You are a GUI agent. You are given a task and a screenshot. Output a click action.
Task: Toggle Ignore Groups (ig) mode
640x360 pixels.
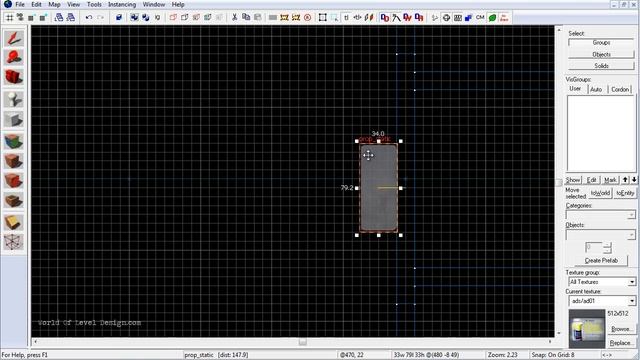(158, 18)
